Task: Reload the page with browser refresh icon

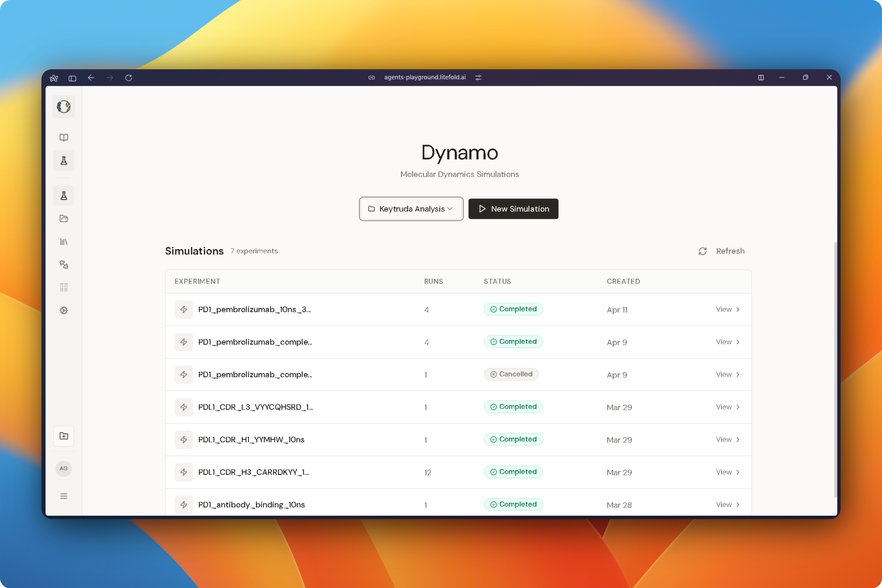Action: (x=129, y=78)
